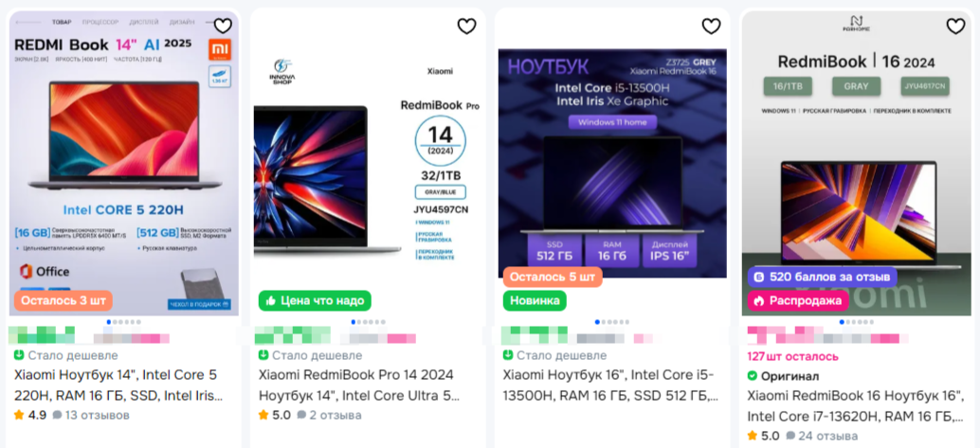This screenshot has width=980, height=448.
Task: Click the 'Новинка' green badge
Action: (535, 300)
